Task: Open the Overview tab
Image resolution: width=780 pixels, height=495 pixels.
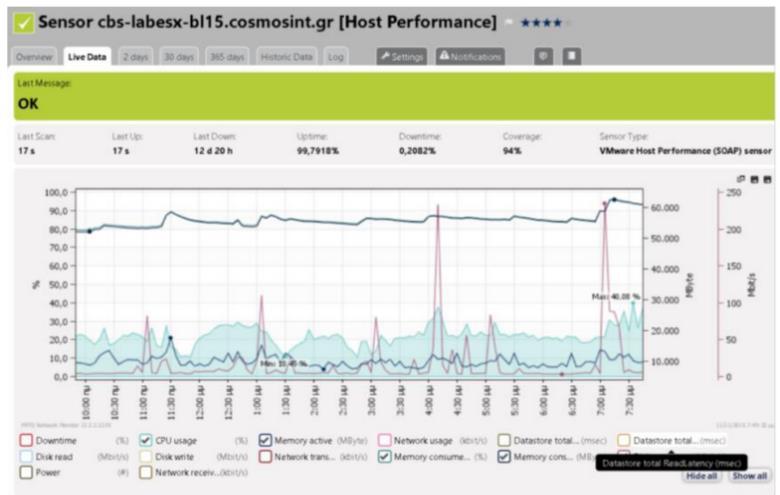Action: point(34,57)
